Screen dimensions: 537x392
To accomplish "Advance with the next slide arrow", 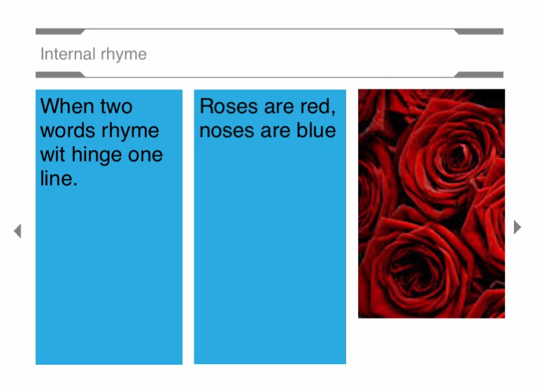I will (x=517, y=226).
